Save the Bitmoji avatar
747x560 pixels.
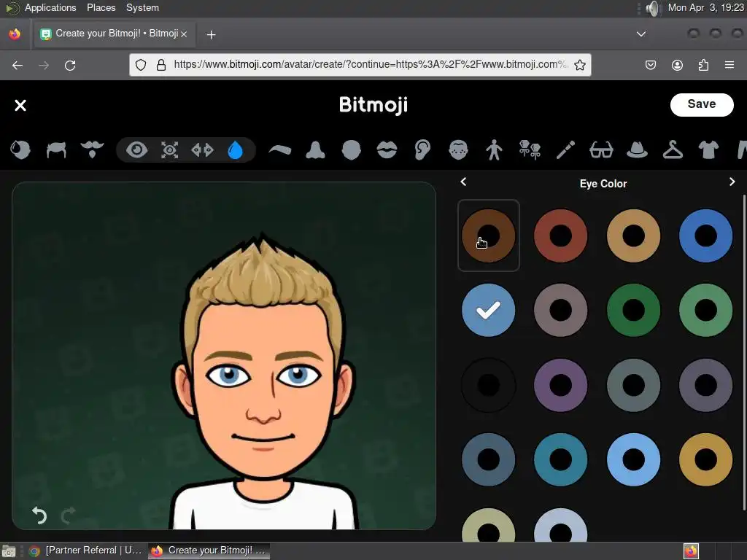[x=702, y=104]
